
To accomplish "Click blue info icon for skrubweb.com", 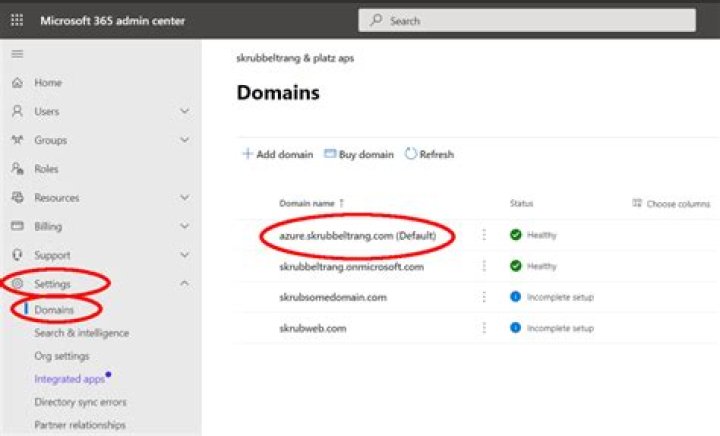I will (x=516, y=328).
